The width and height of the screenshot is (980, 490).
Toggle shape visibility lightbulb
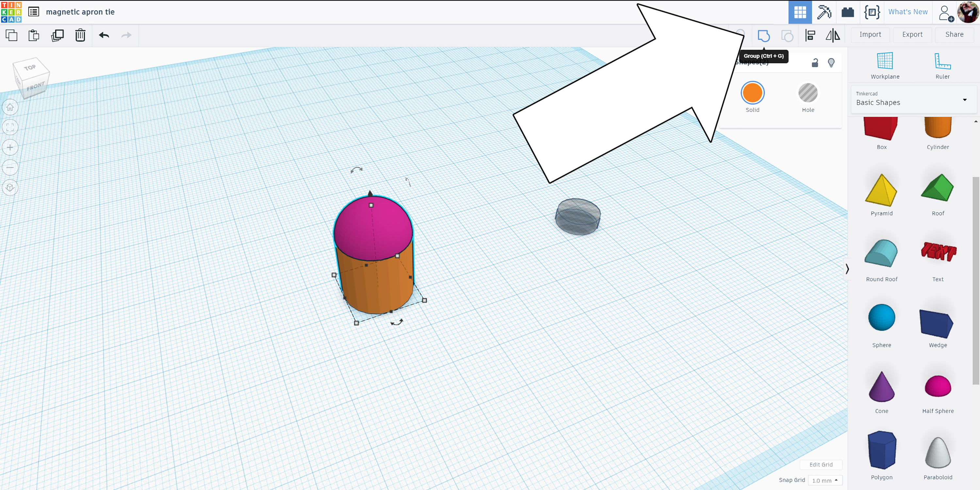pyautogui.click(x=831, y=63)
